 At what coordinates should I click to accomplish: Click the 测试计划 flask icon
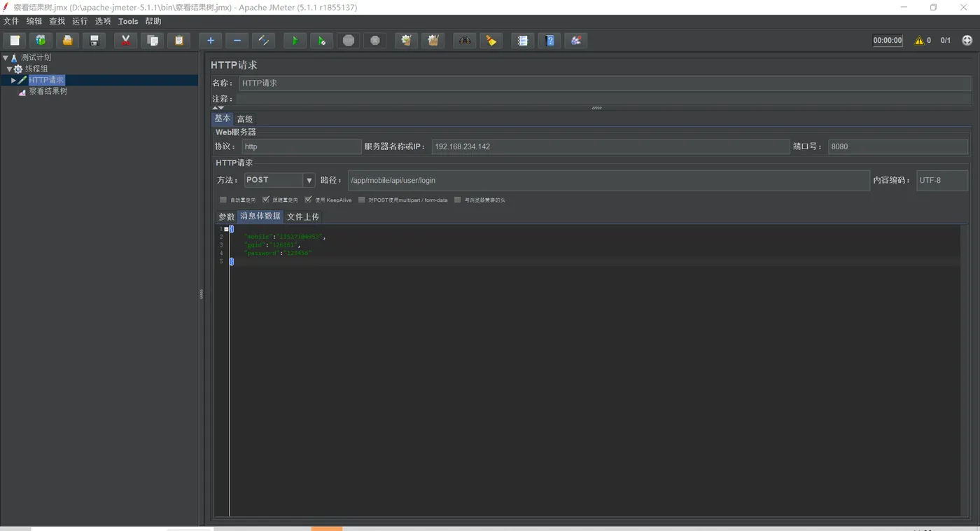click(x=14, y=57)
